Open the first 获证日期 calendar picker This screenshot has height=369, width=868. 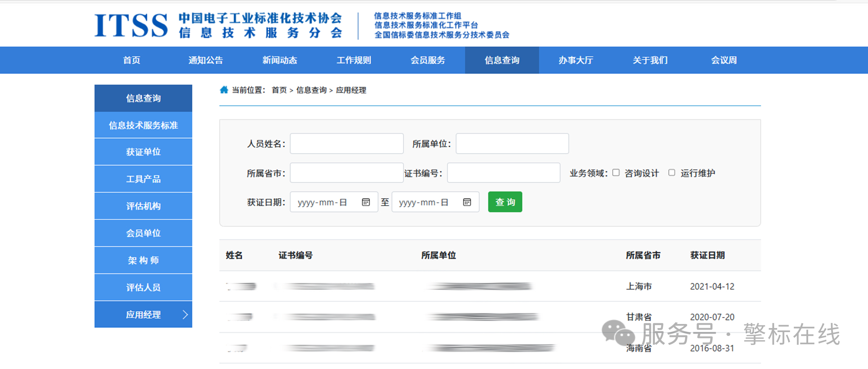tap(365, 202)
